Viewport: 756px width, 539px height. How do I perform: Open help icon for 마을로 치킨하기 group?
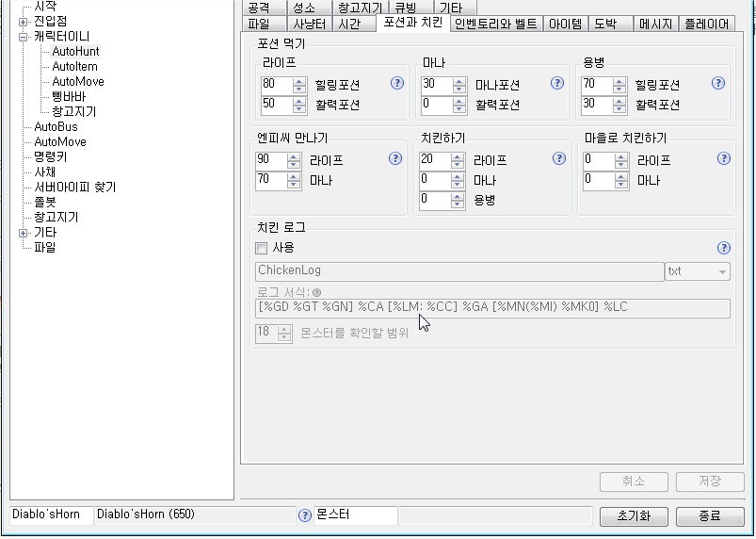pos(724,158)
